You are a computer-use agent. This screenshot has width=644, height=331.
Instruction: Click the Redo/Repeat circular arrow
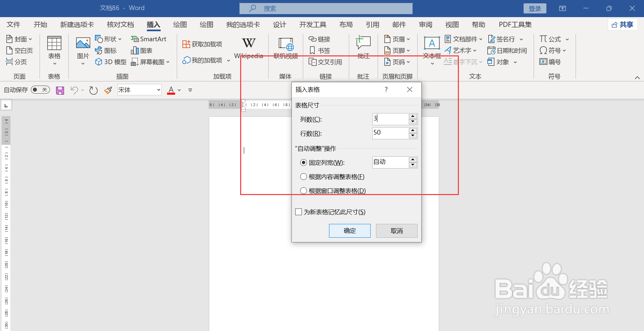(93, 90)
